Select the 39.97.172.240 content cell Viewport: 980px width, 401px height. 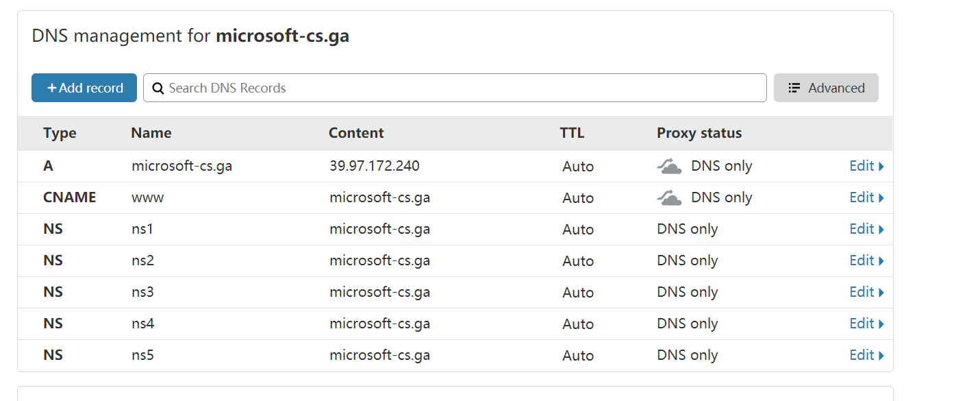pos(375,166)
